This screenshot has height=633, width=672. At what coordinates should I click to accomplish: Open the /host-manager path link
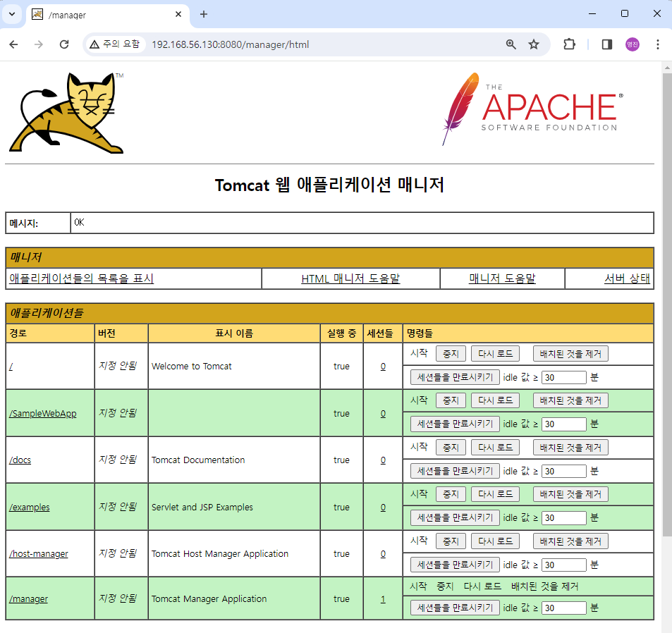click(x=39, y=554)
